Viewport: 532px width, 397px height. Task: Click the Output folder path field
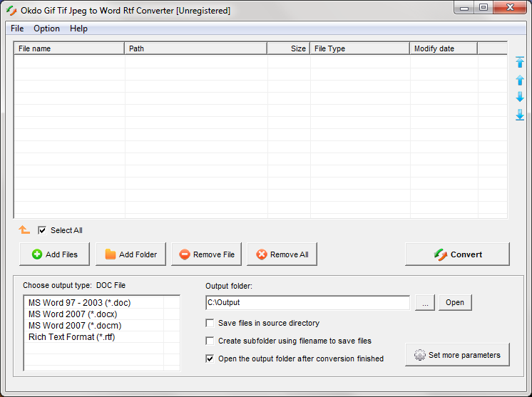coord(307,303)
